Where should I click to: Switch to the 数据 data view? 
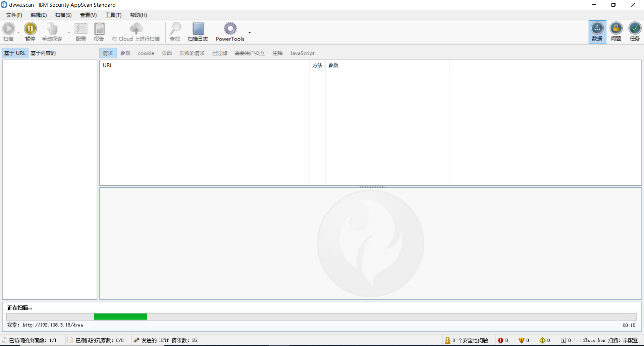point(597,32)
